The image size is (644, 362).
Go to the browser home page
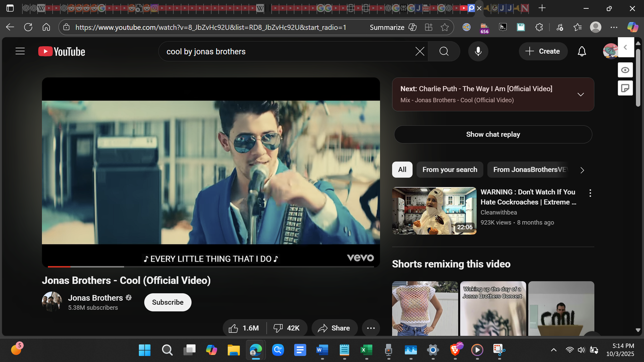(x=46, y=27)
